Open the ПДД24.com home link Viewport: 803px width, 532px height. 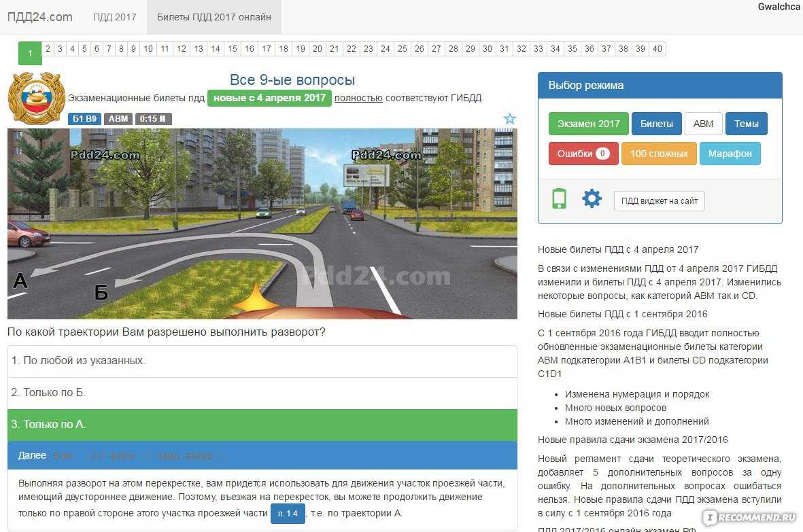point(40,17)
